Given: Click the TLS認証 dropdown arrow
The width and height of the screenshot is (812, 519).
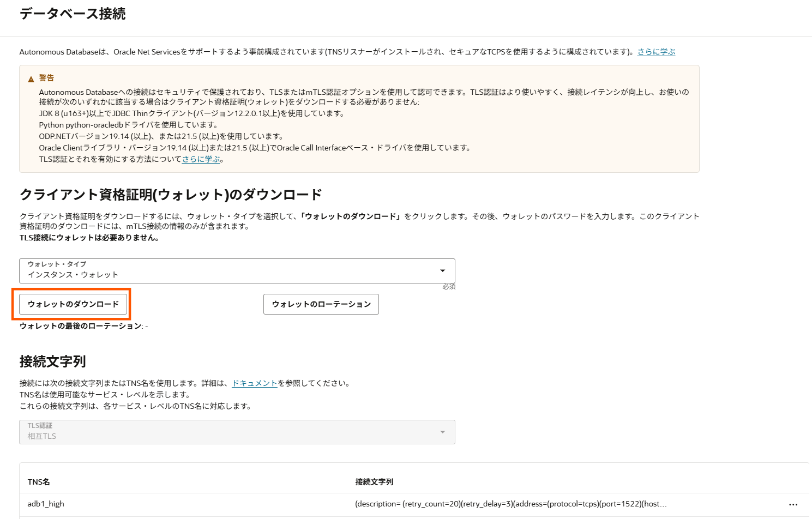Looking at the screenshot, I should 443,432.
